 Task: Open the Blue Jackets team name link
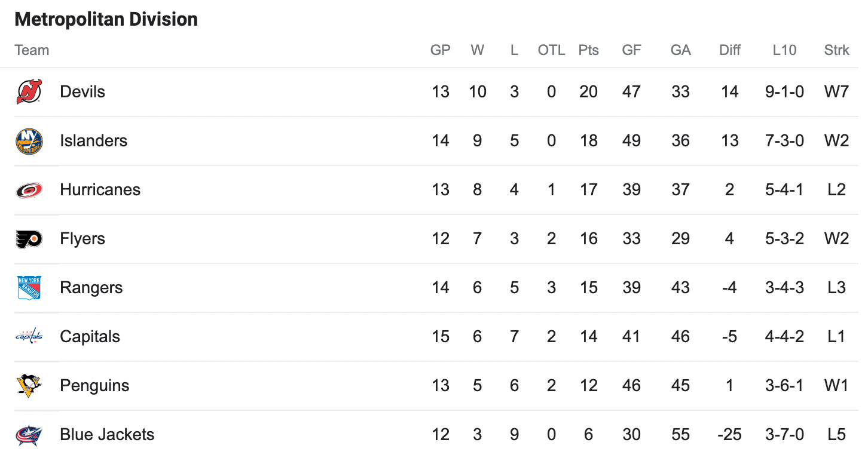tap(107, 435)
